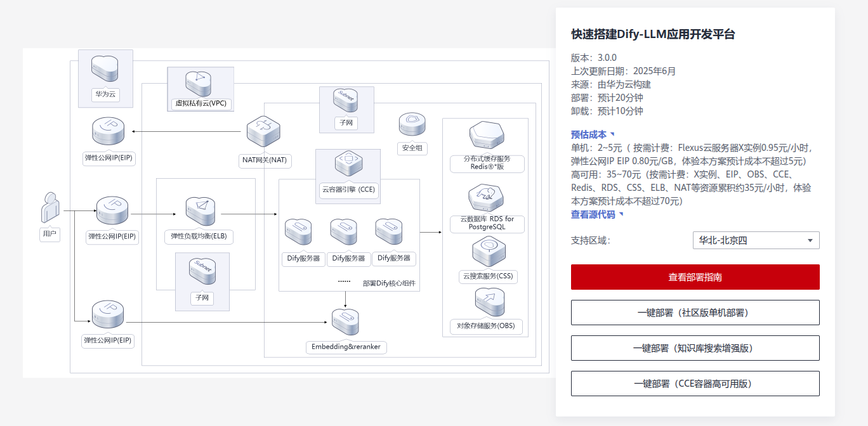
Task: Click the EIP icon pointing to Embedding&reranker
Action: pyautogui.click(x=108, y=316)
